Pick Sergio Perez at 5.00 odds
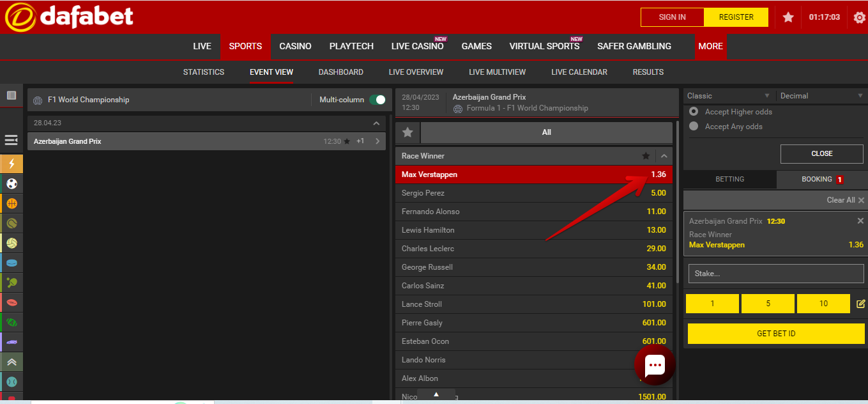Screen dimensions: 868x404 (533, 193)
